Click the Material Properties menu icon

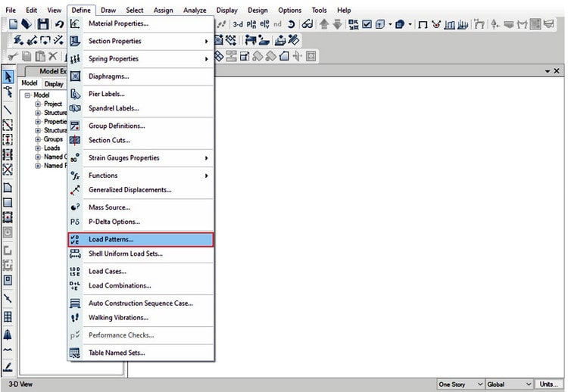[75, 23]
